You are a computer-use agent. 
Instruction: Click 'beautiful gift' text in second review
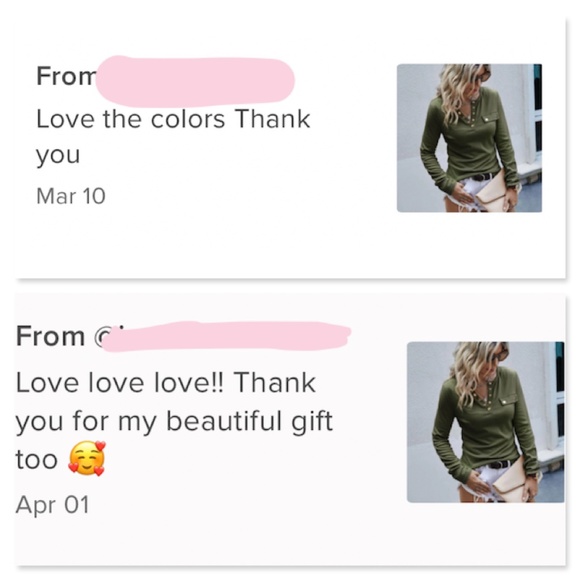click(x=249, y=421)
